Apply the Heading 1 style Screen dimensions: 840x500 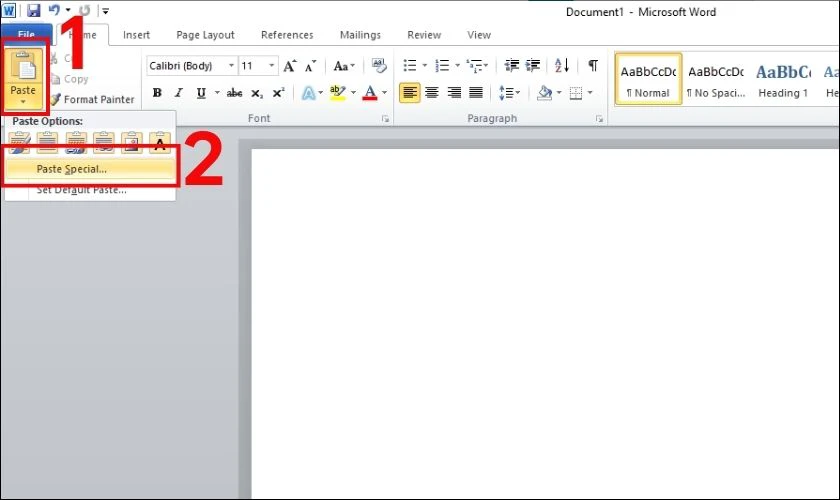click(783, 79)
